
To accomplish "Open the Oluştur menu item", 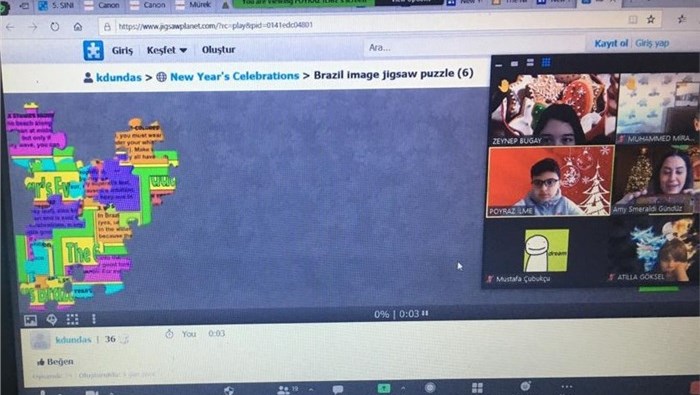I will [x=218, y=50].
